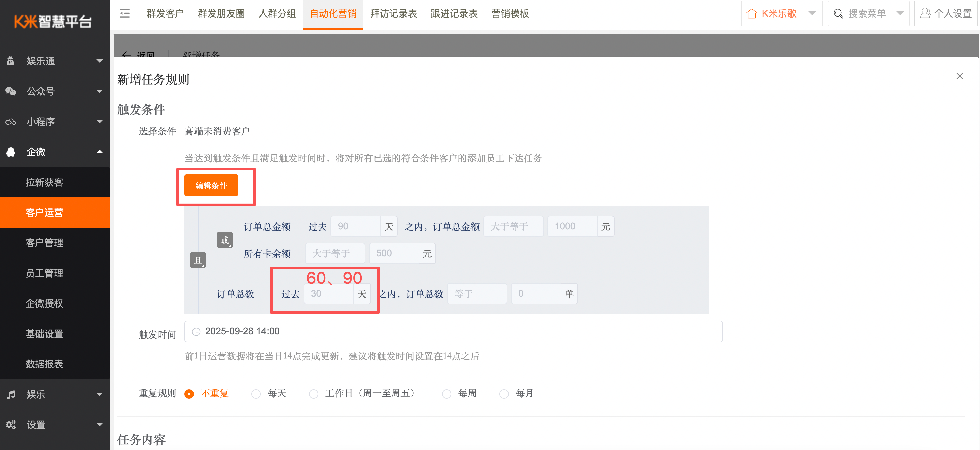
Task: Select the 每天 repeat option
Action: [x=256, y=394]
